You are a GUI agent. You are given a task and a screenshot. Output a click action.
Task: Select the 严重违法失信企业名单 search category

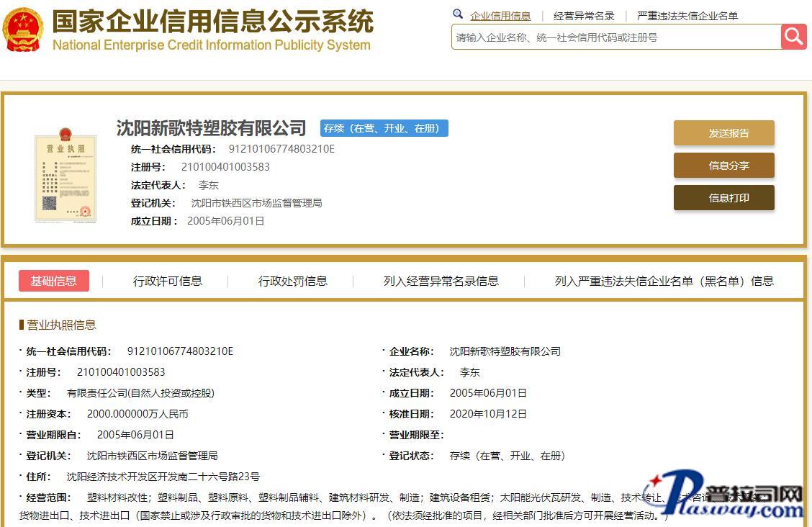pyautogui.click(x=687, y=16)
